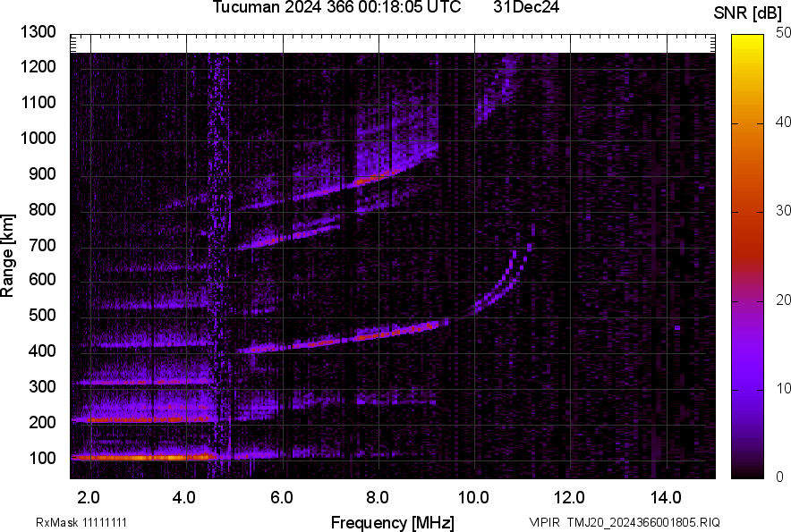Click the "Range [km]" y-axis label
791x532 pixels.
click(x=9, y=256)
